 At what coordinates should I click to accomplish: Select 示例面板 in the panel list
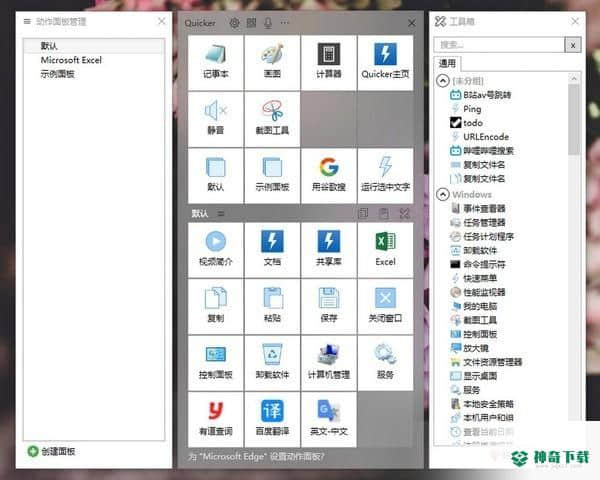(94, 74)
